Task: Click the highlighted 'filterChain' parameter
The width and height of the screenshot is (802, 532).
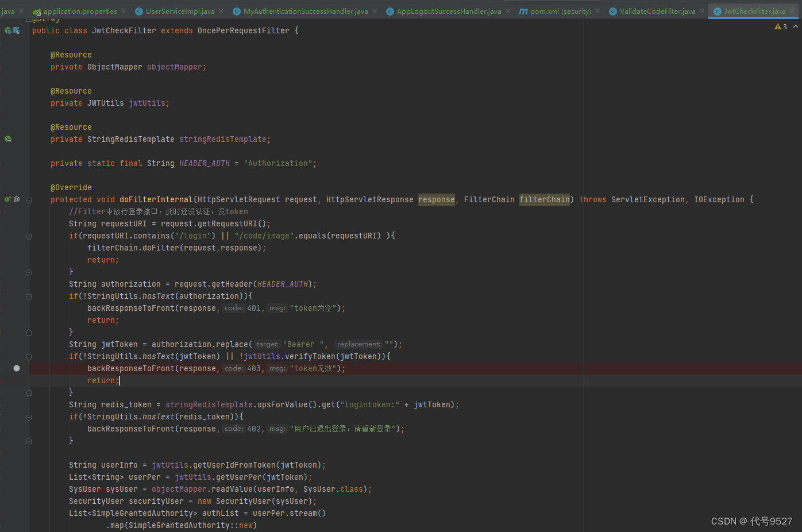Action: (545, 199)
